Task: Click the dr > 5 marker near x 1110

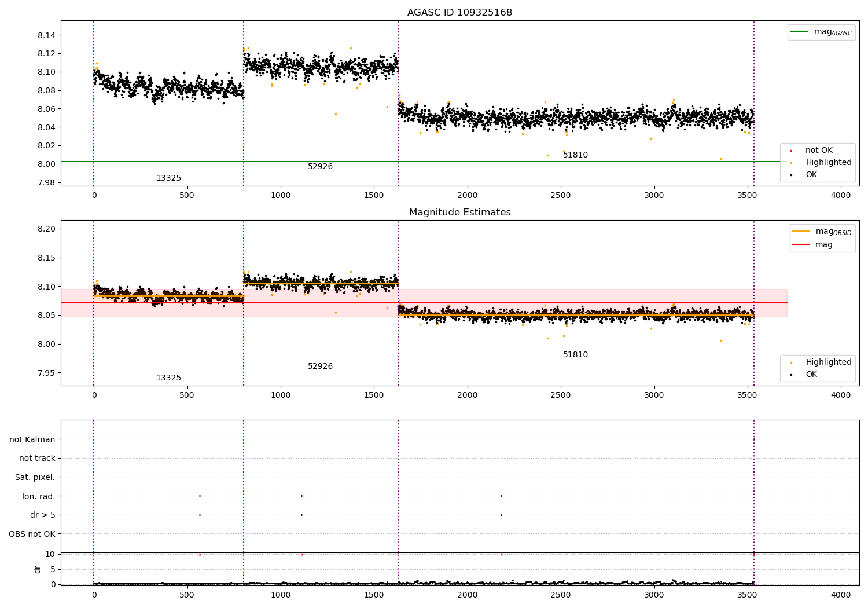Action: tap(301, 515)
